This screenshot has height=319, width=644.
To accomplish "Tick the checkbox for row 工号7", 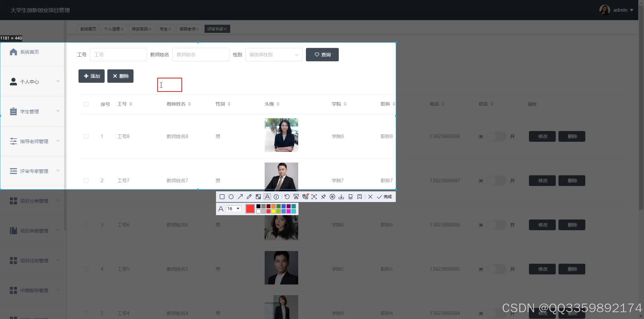I will tap(86, 181).
